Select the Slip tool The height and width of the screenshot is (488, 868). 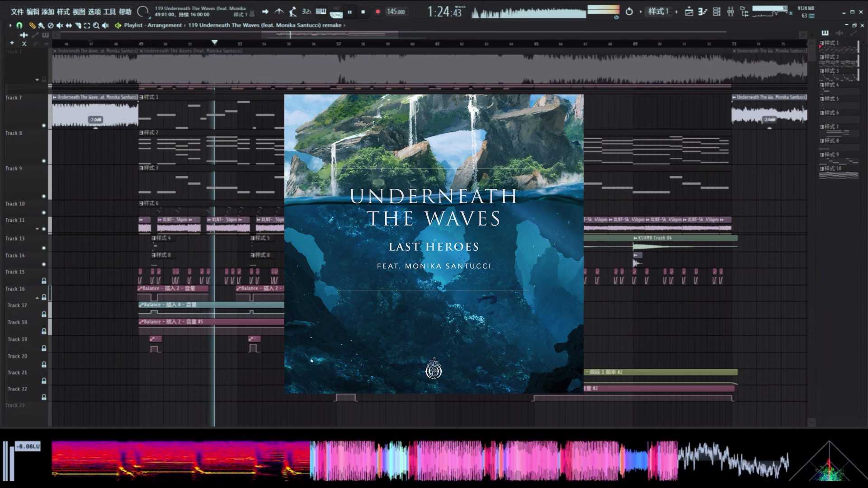[69, 25]
